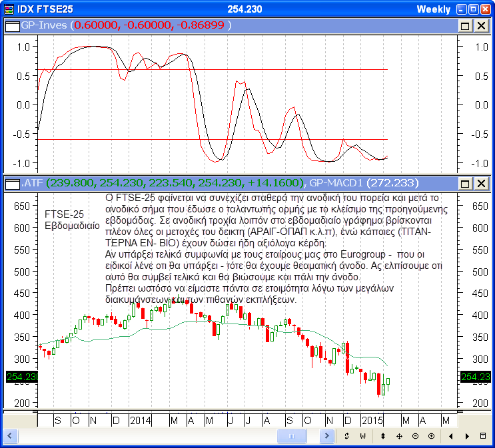495x448 pixels.
Task: Click the 254.23 price tag on the left axis
Action: click(22, 377)
